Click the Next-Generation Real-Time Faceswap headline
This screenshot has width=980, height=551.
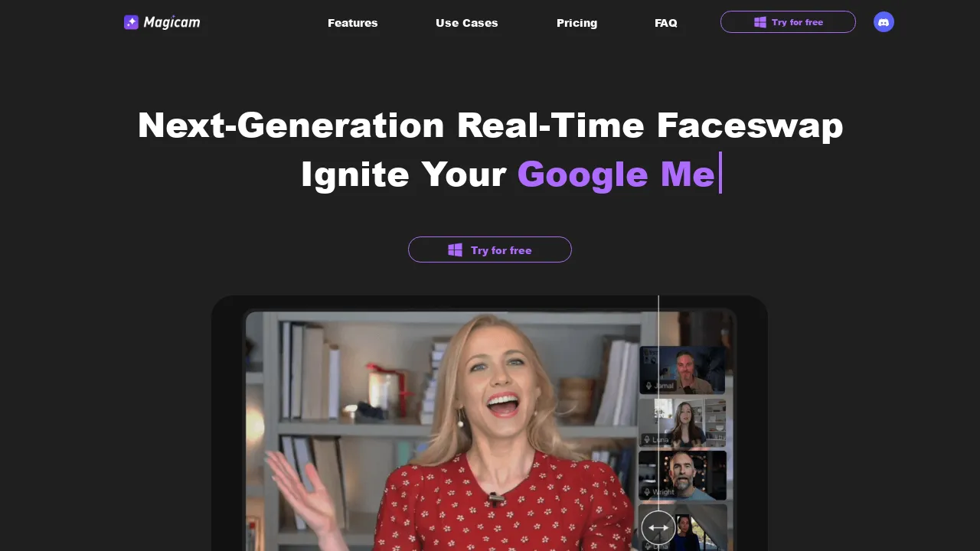tap(490, 125)
